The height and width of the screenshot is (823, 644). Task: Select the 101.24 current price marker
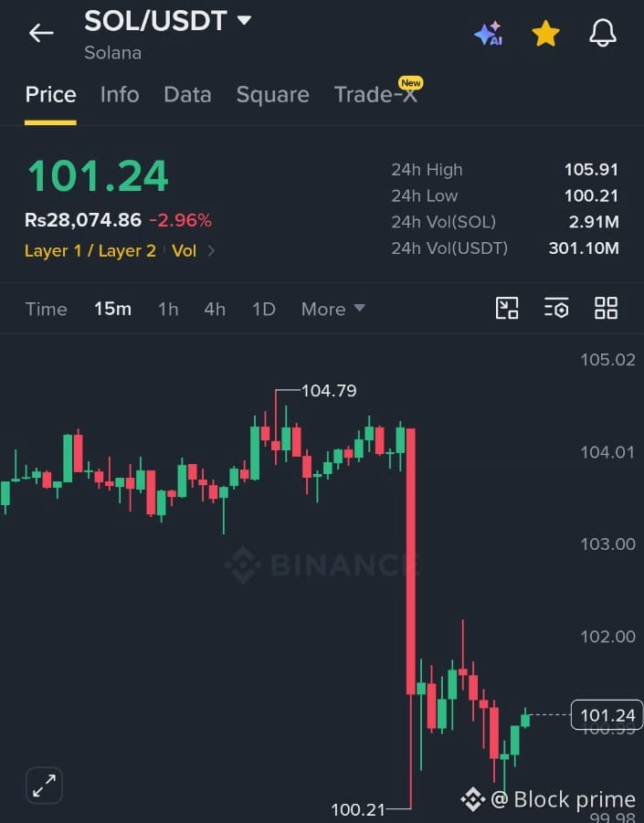(x=607, y=715)
